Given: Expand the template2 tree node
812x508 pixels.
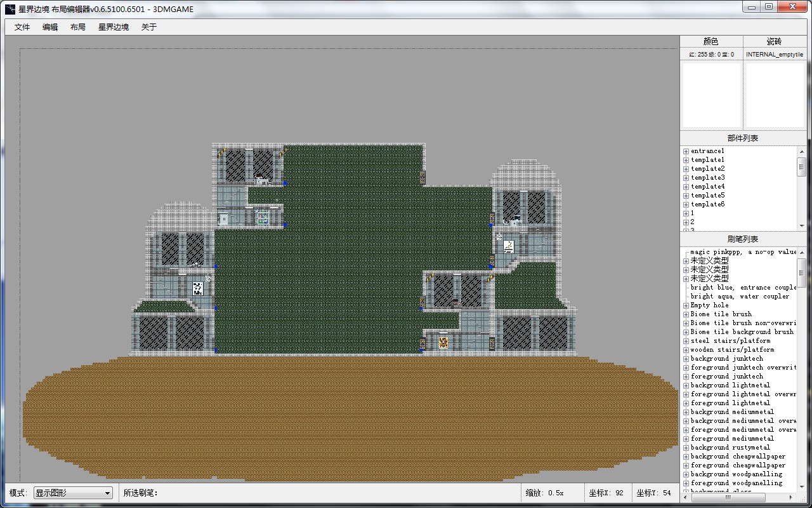Looking at the screenshot, I should tap(686, 169).
